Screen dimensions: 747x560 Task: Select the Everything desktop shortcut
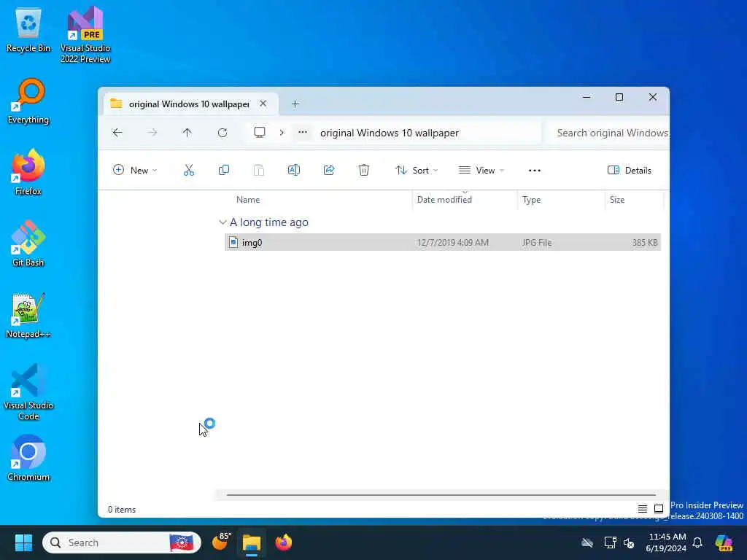click(x=28, y=102)
